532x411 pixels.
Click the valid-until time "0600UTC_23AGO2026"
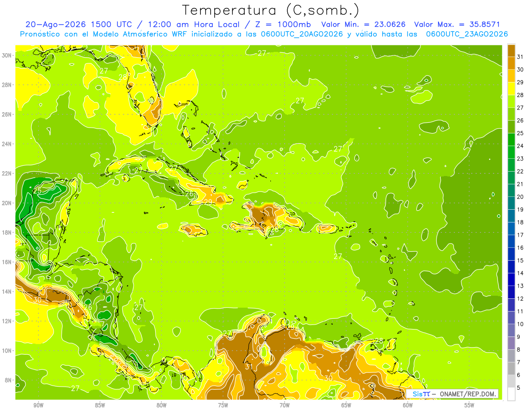(x=467, y=34)
